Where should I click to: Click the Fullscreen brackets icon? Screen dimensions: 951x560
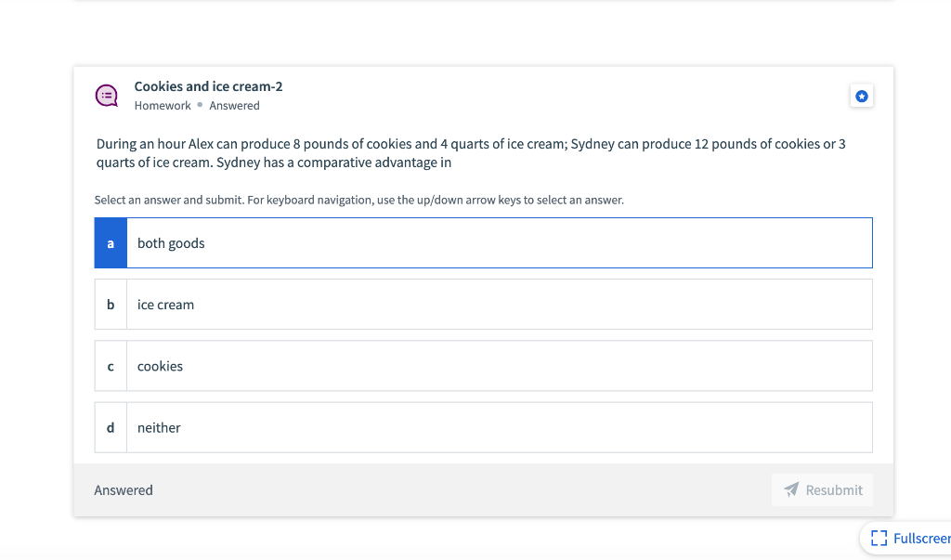coord(878,538)
